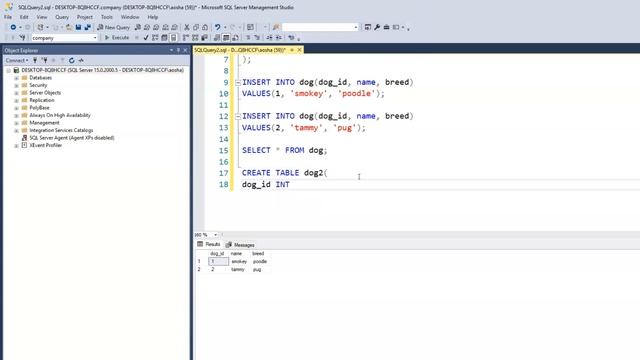Click Increase Indent icon

(x=278, y=38)
